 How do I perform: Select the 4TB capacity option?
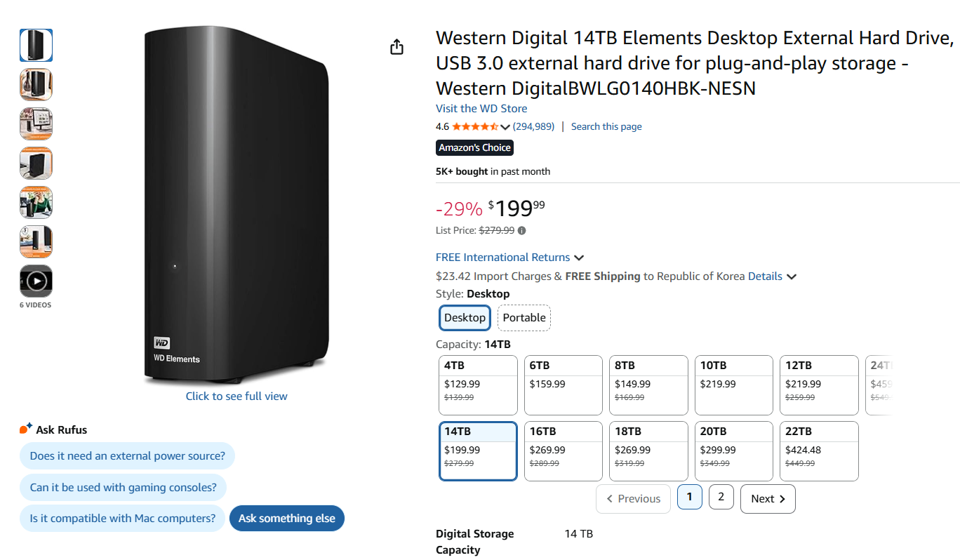(478, 385)
